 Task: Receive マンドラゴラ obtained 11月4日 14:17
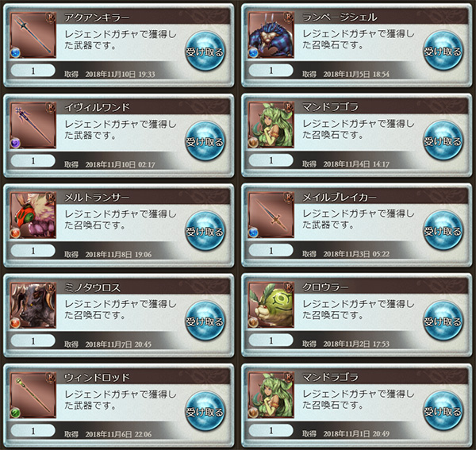(443, 140)
